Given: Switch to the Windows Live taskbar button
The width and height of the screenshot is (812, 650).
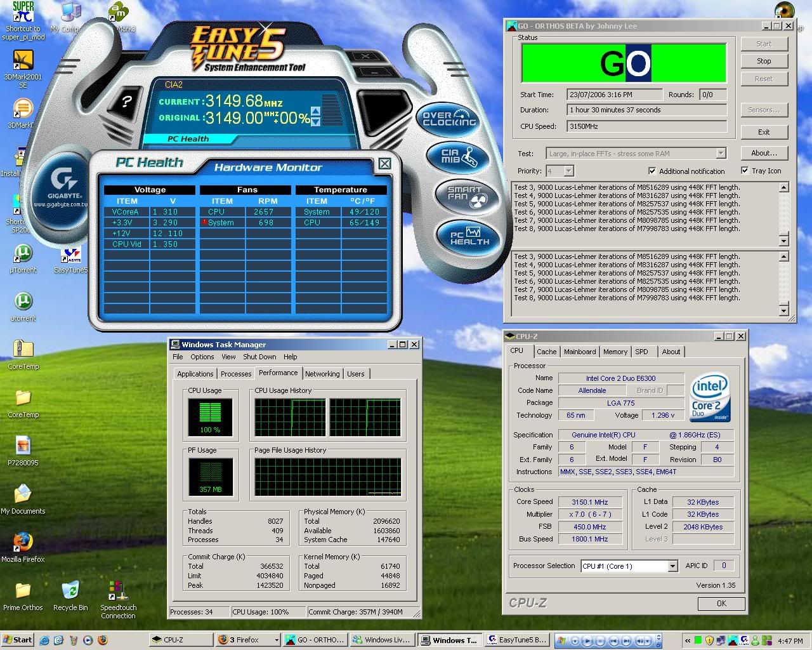Looking at the screenshot, I should 382,640.
